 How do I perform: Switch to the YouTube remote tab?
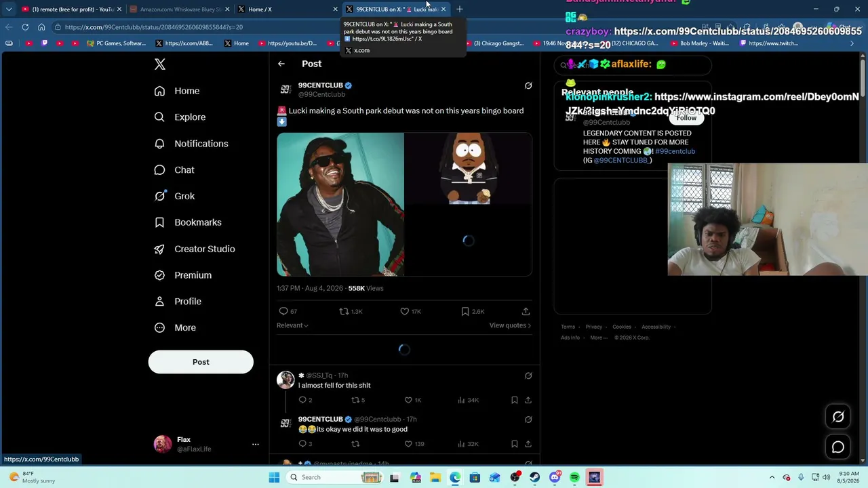click(x=70, y=9)
